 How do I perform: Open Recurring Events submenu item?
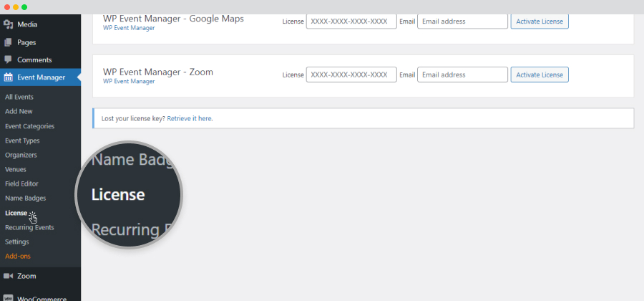coord(29,227)
